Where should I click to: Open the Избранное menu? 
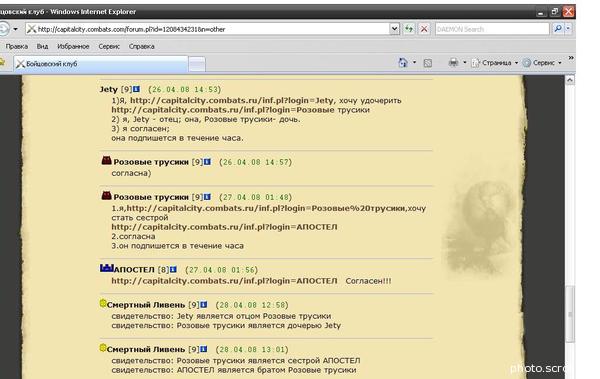pyautogui.click(x=73, y=46)
